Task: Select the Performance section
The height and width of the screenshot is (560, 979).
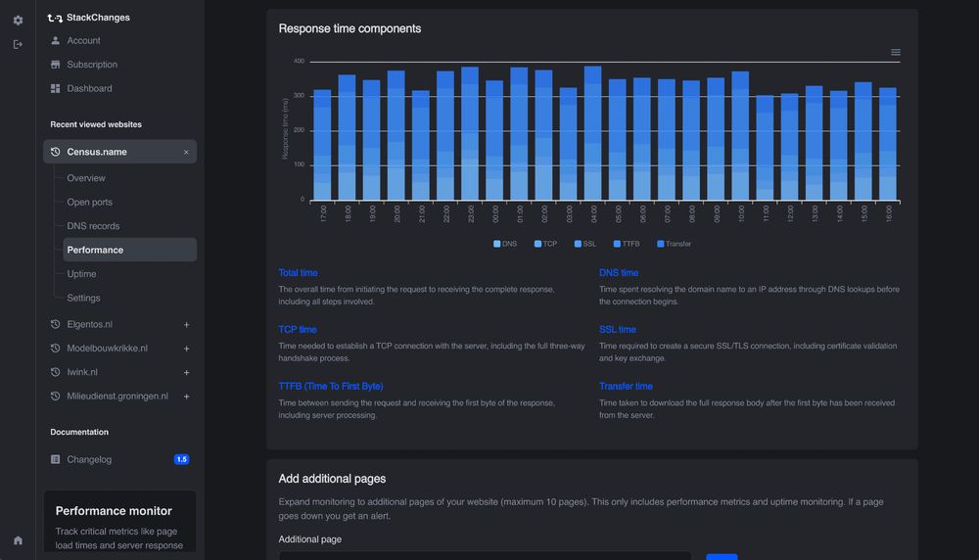Action: (x=130, y=250)
